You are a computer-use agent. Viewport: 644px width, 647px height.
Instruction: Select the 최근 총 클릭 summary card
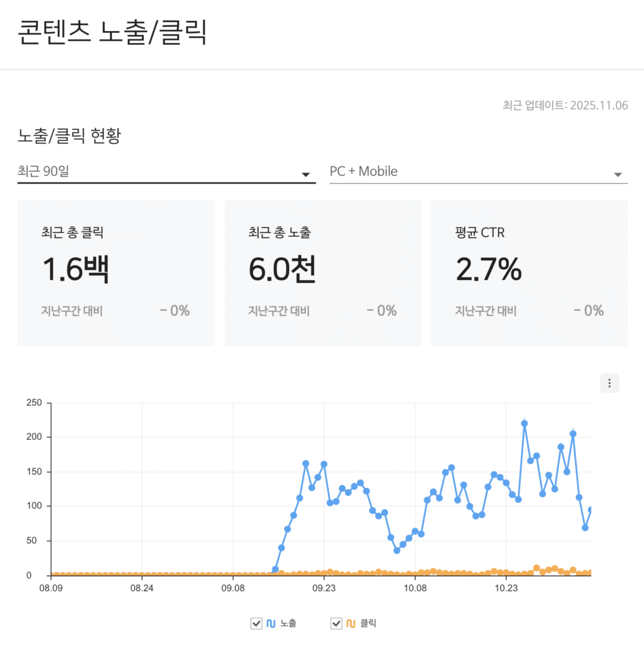pos(116,273)
